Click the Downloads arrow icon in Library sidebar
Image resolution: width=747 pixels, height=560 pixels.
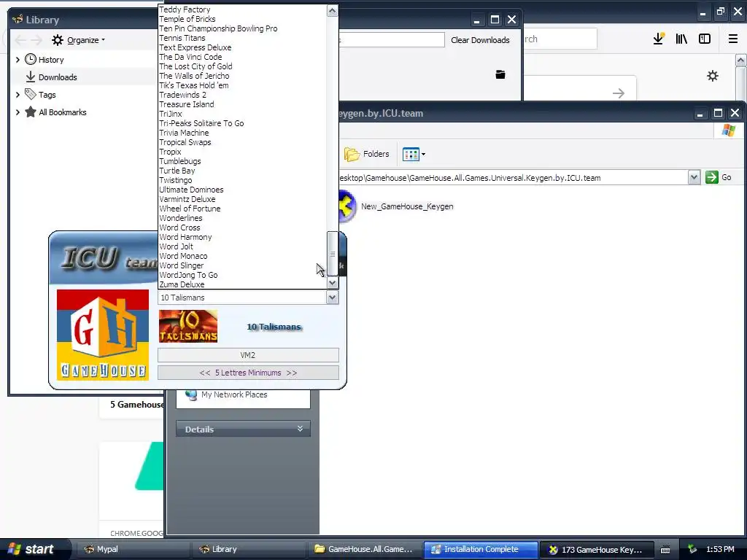[31, 77]
